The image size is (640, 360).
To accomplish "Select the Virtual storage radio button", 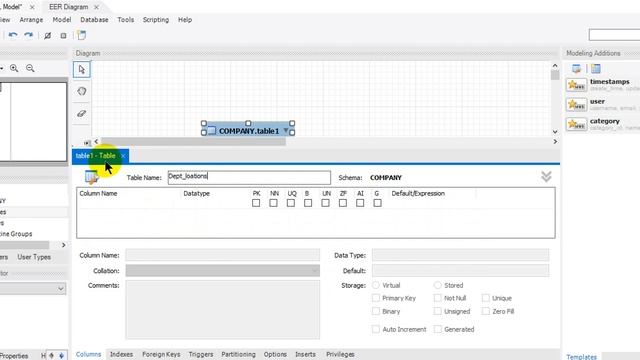I will point(376,285).
